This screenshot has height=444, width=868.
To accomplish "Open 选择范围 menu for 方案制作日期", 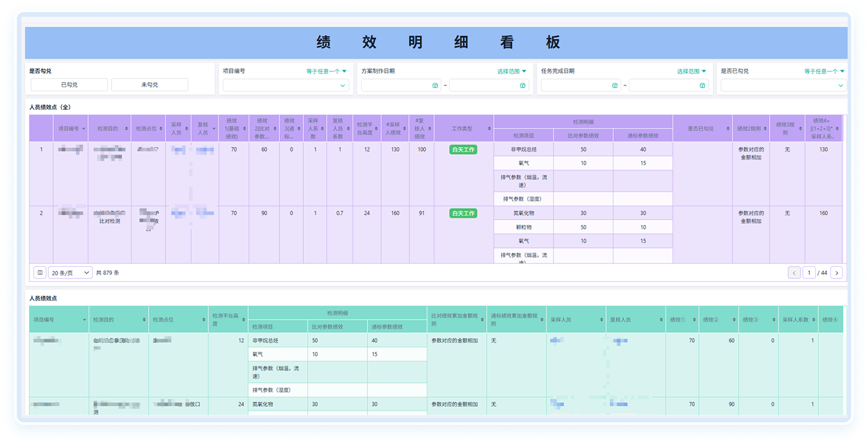I will (511, 71).
